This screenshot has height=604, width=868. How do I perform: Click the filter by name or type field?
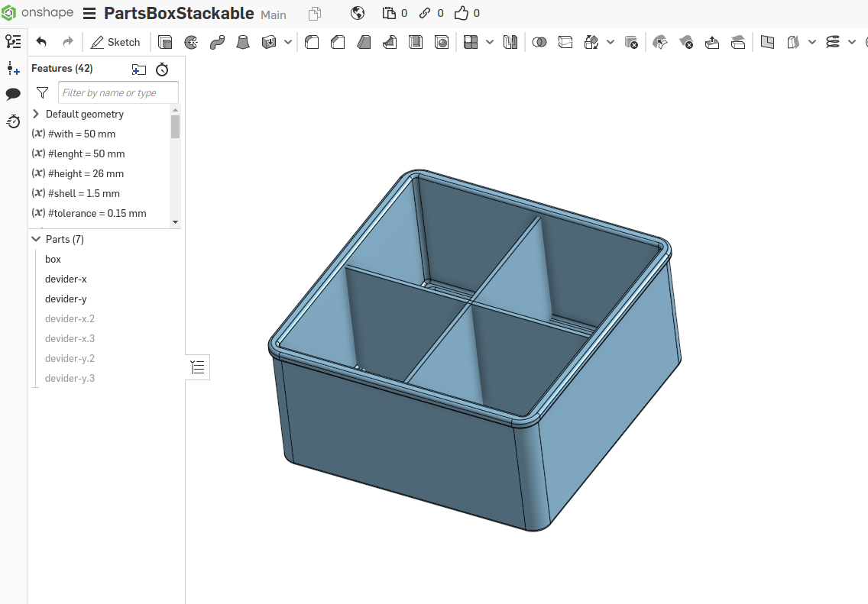(x=118, y=92)
